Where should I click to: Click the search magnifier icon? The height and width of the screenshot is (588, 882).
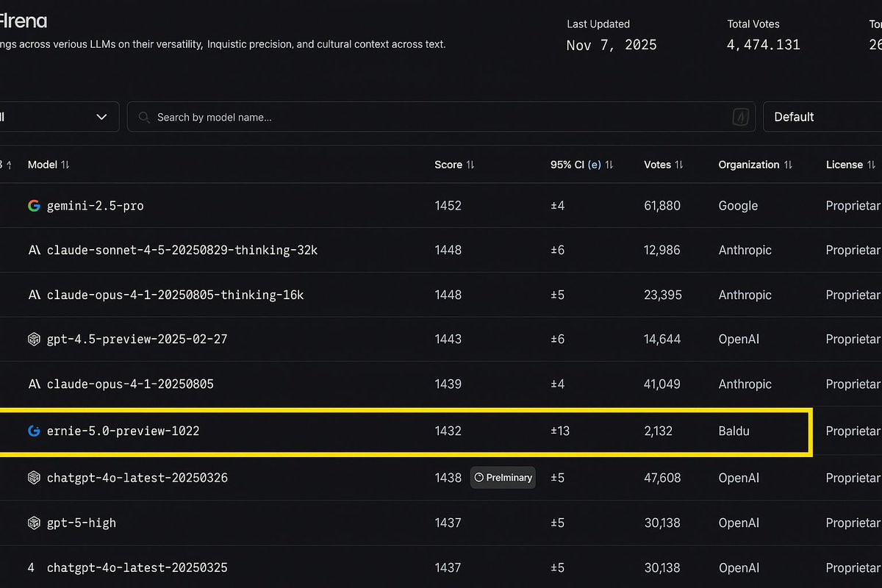point(144,118)
